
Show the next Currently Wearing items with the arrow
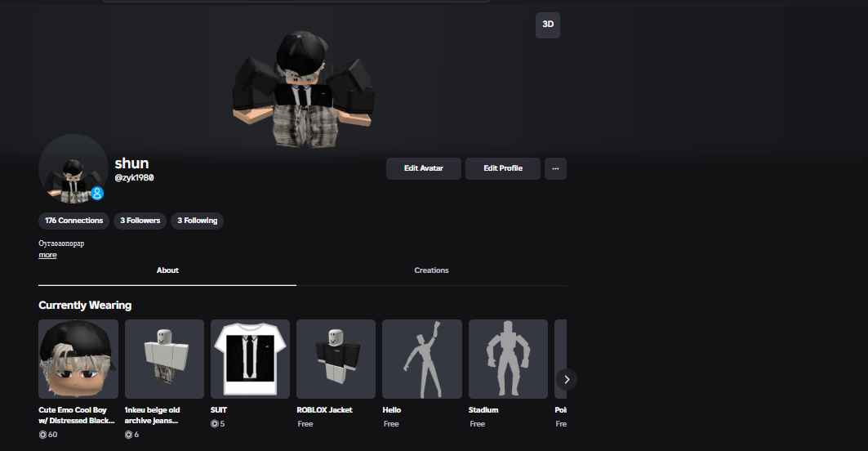point(567,380)
